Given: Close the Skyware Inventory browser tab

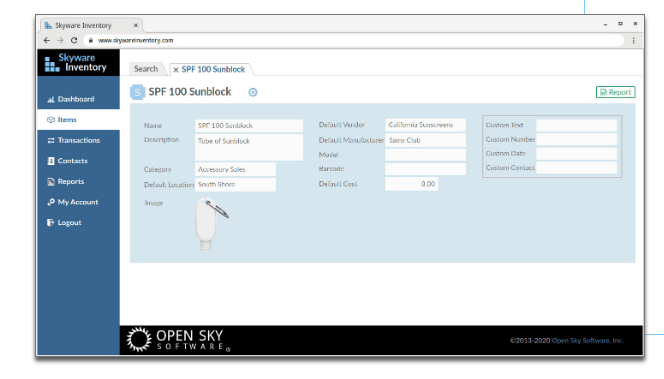Looking at the screenshot, I should (x=136, y=25).
